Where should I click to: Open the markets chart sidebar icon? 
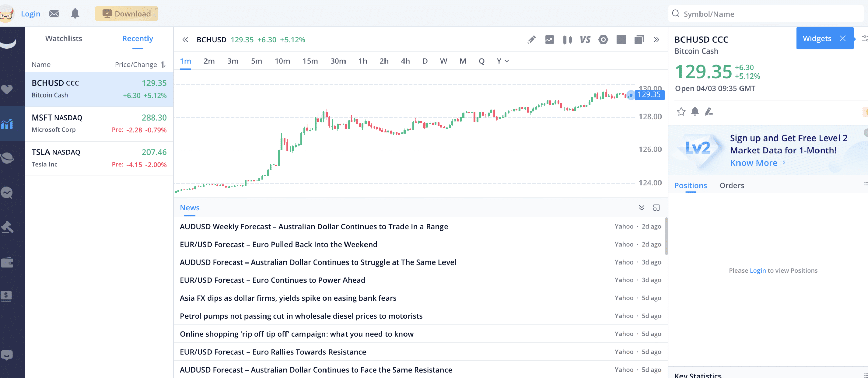(x=7, y=124)
